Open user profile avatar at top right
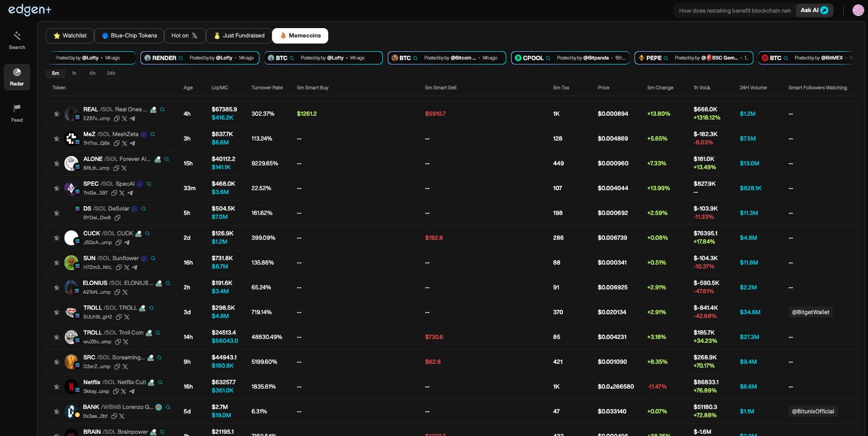The image size is (868, 436). (858, 10)
